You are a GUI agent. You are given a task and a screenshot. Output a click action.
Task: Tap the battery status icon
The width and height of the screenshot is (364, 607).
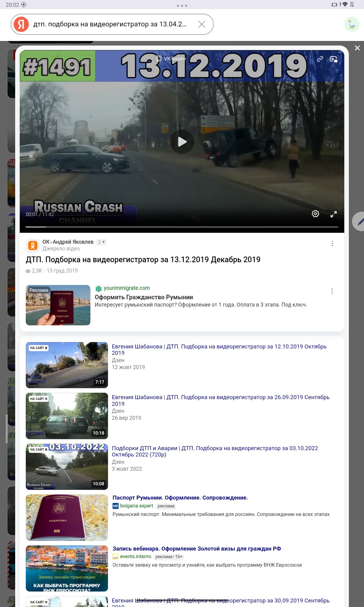(352, 5)
